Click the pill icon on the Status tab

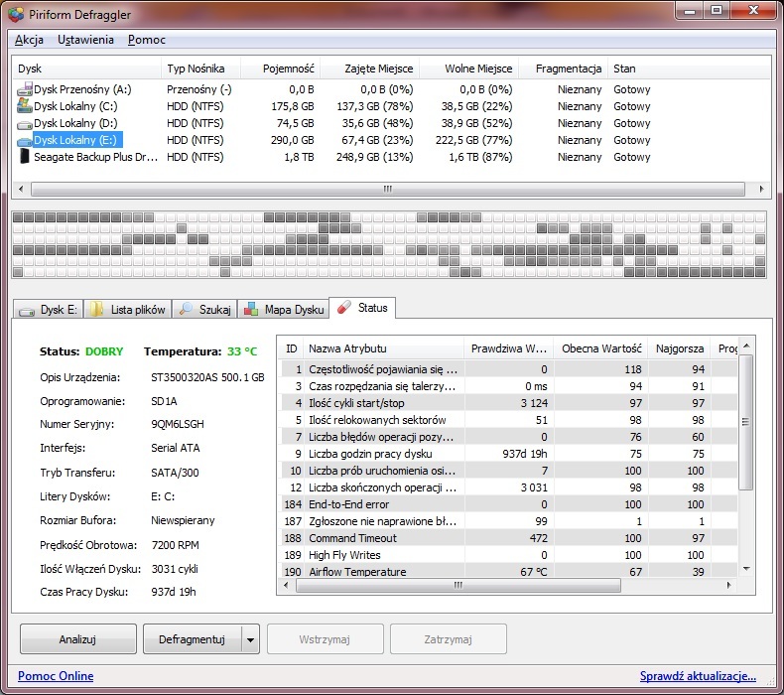344,307
